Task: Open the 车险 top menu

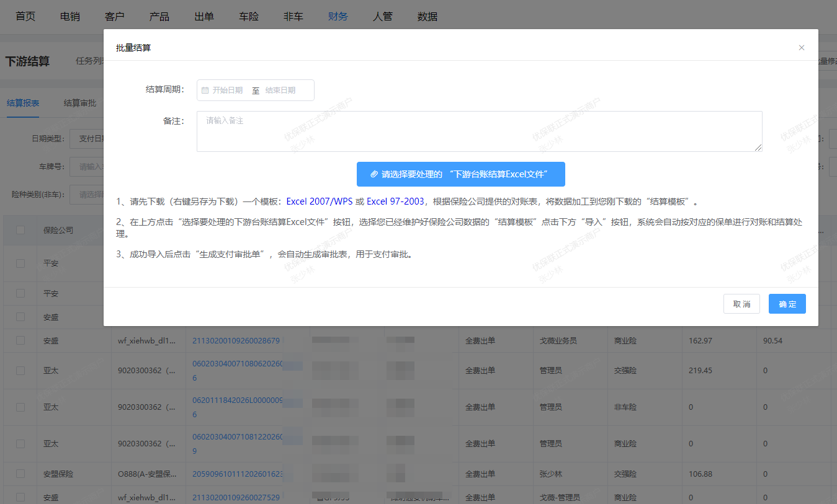Action: pos(249,17)
